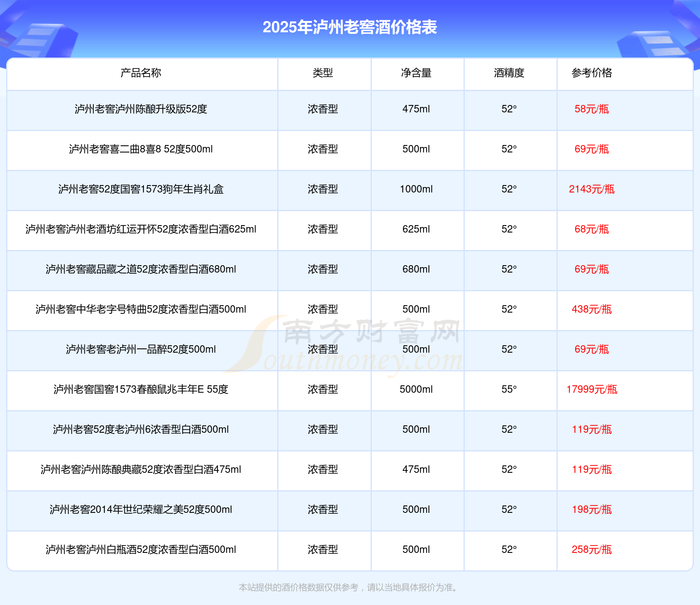Click the "参考价格" column header
Image resolution: width=700 pixels, height=605 pixels.
(x=592, y=73)
